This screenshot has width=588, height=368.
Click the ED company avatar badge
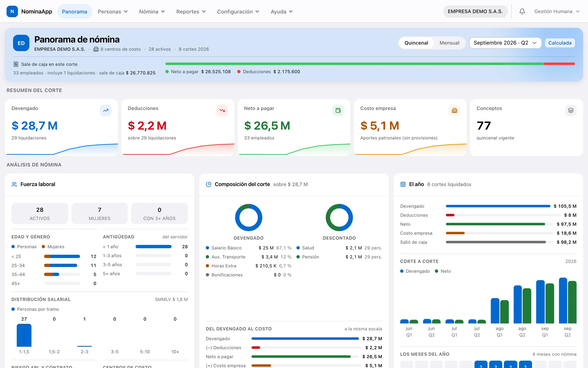point(21,43)
